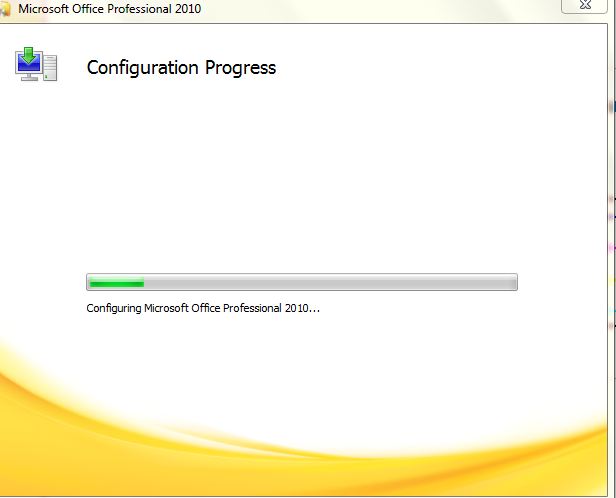Close the Microsoft Office Professional 2010 window

[585, 5]
